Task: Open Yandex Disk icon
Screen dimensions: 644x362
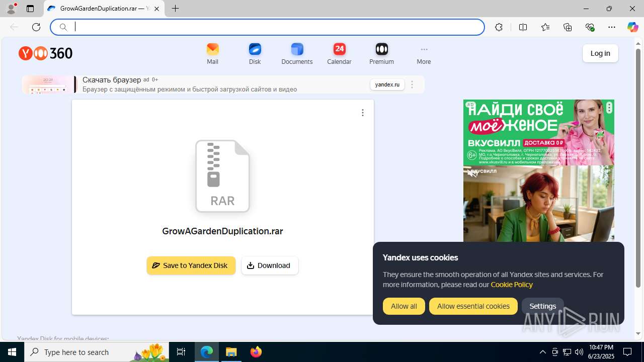Action: tap(255, 49)
